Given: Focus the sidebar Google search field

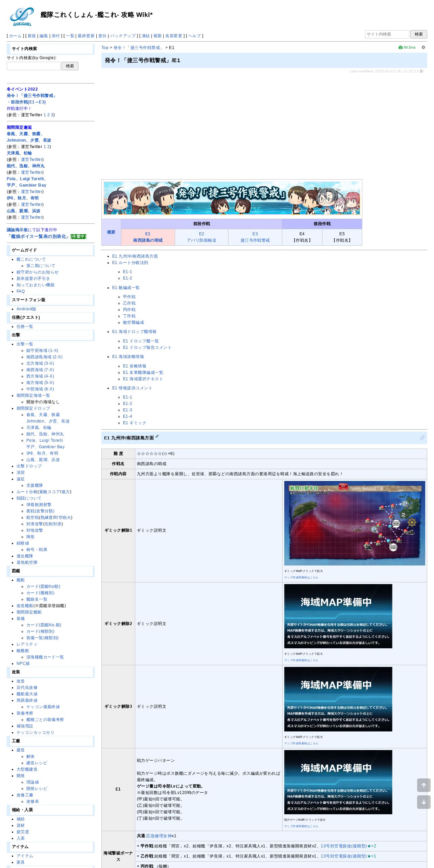Looking at the screenshot, I should click(33, 66).
